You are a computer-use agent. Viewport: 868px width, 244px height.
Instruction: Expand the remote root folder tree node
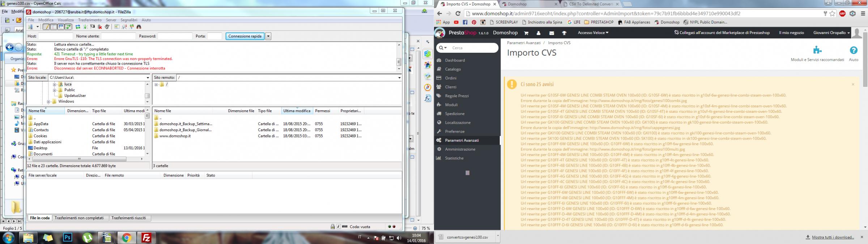(156, 85)
